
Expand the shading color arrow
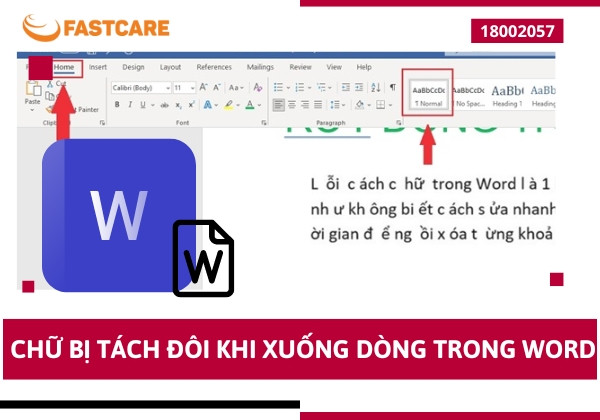click(369, 105)
